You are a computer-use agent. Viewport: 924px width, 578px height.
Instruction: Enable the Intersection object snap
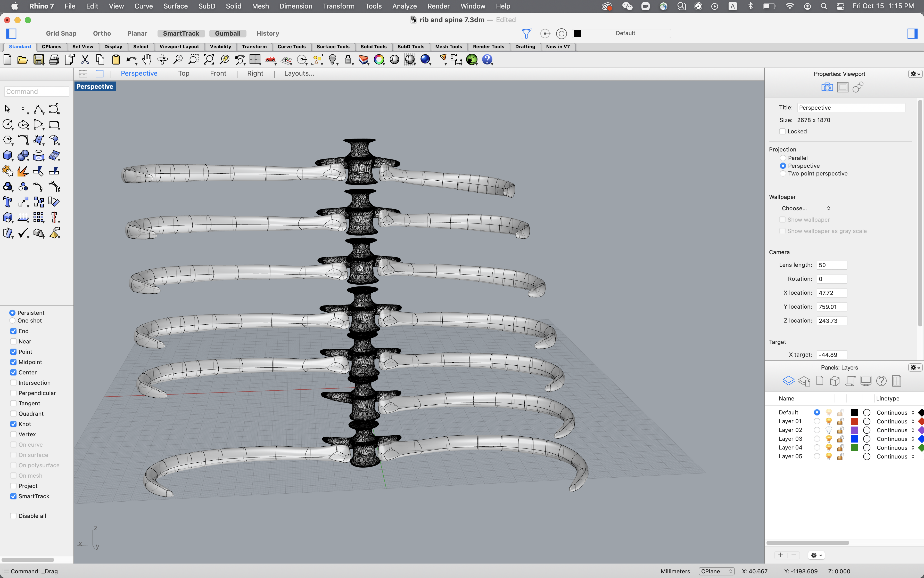click(13, 383)
